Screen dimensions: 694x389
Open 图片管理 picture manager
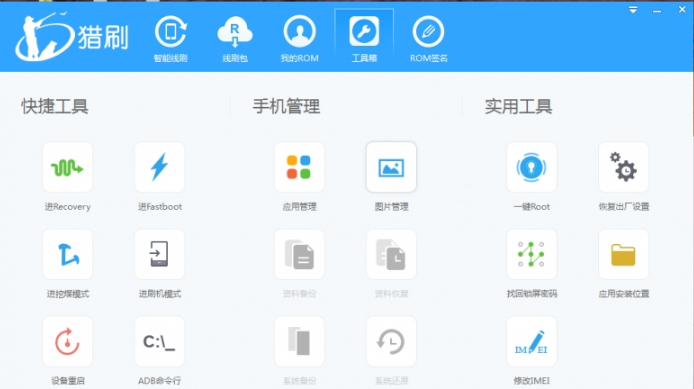coord(391,167)
